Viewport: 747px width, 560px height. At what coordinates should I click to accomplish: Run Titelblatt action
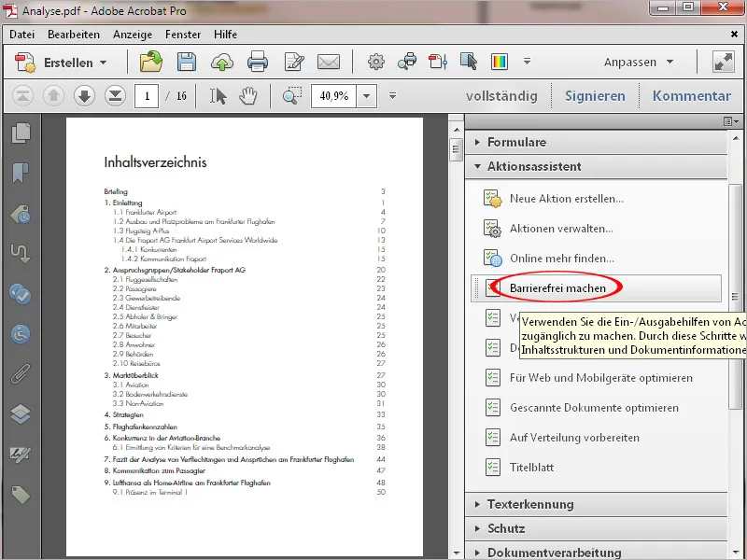point(531,468)
